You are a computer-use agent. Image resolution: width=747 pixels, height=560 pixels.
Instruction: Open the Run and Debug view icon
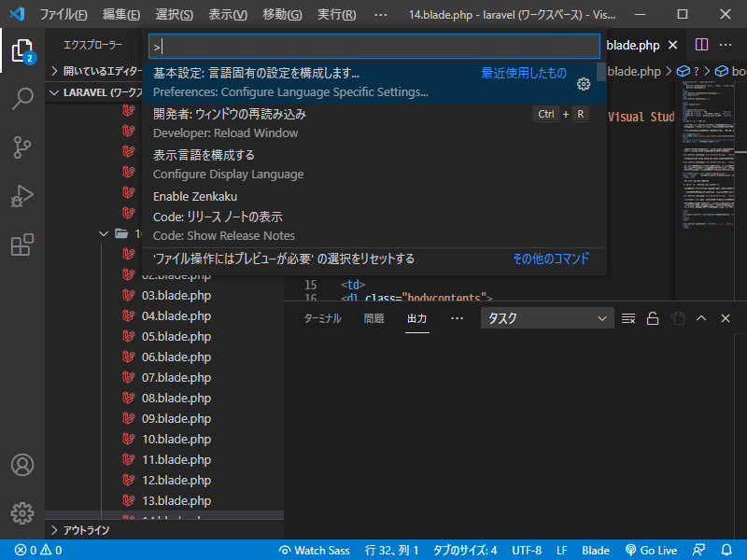21,196
